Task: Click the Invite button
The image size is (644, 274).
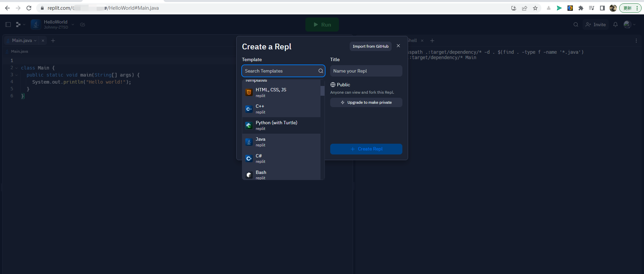Action: point(596,25)
